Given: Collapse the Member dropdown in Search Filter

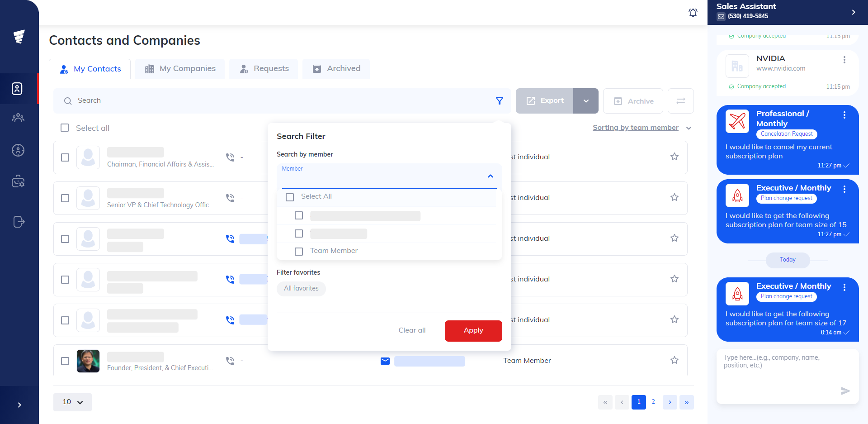Looking at the screenshot, I should tap(490, 176).
